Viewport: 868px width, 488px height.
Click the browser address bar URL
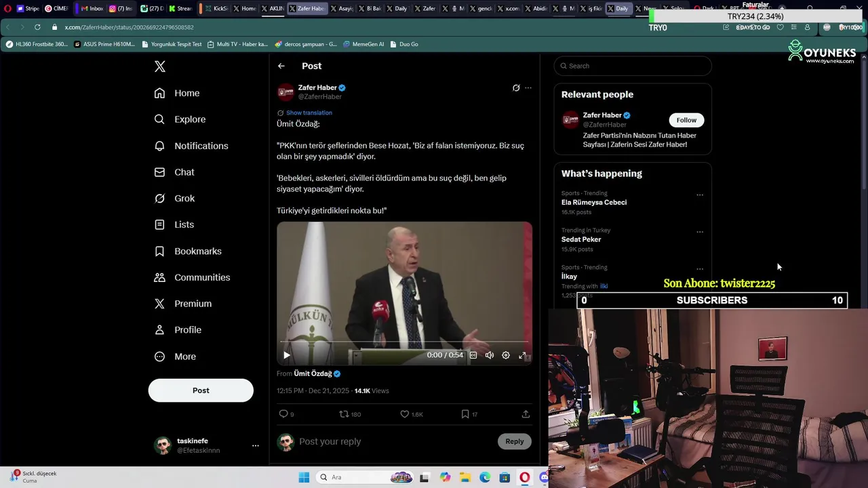(129, 27)
